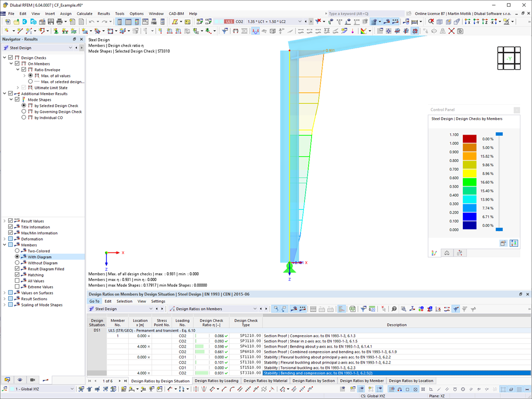Screen dimensions: 532x399
Task: Uncheck the Design Checks checkbox
Action: point(10,58)
